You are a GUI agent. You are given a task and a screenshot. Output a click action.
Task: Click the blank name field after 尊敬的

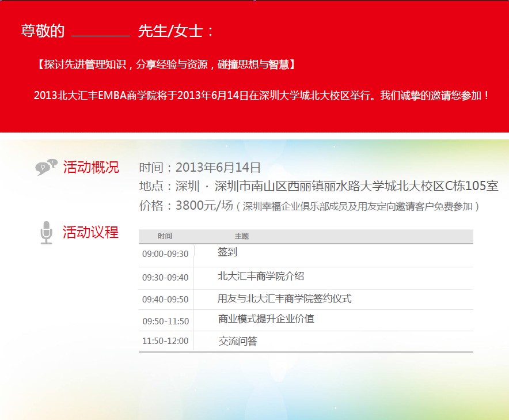click(x=101, y=32)
